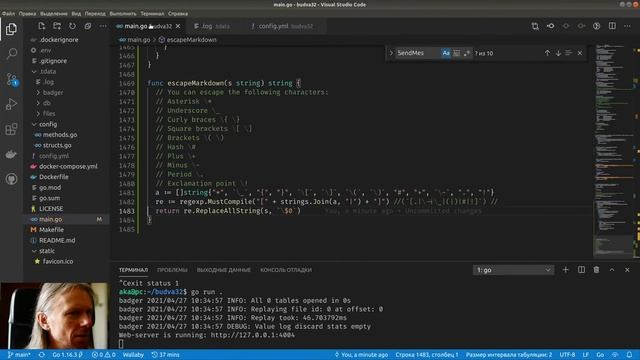Collapse the config folder
640x360 pixels.
point(34,124)
